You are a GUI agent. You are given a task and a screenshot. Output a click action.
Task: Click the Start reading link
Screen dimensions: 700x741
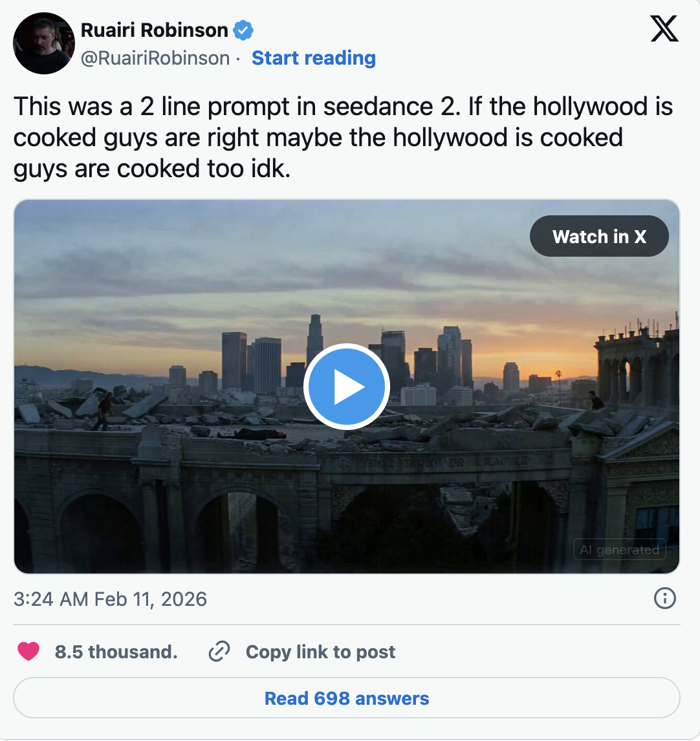313,58
